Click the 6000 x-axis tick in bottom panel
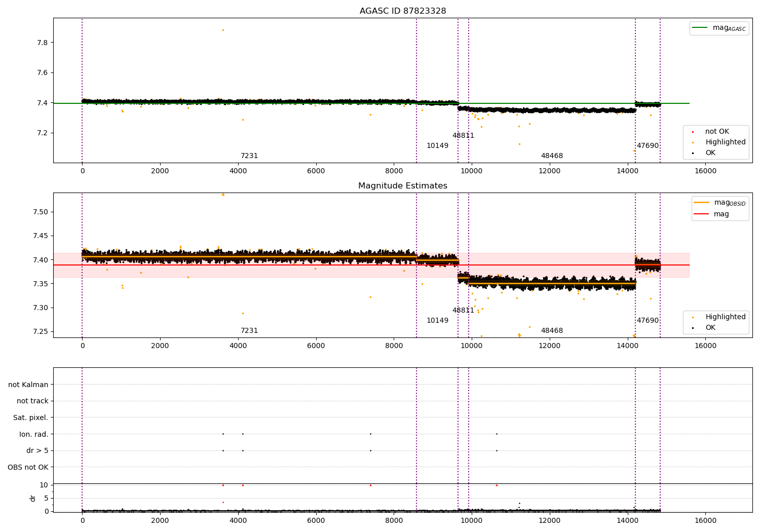This screenshot has height=532, width=760. coord(316,520)
